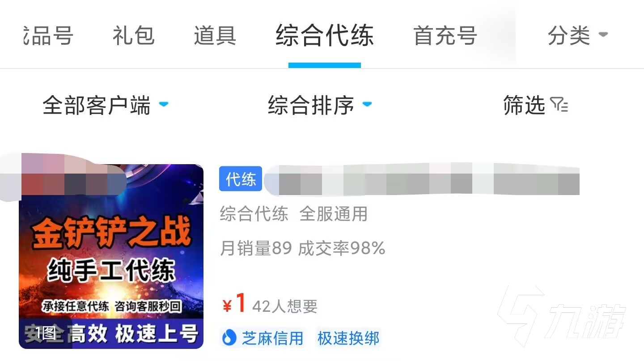
Task: Click the blue arrow beside 综合排序
Action: [x=367, y=104]
